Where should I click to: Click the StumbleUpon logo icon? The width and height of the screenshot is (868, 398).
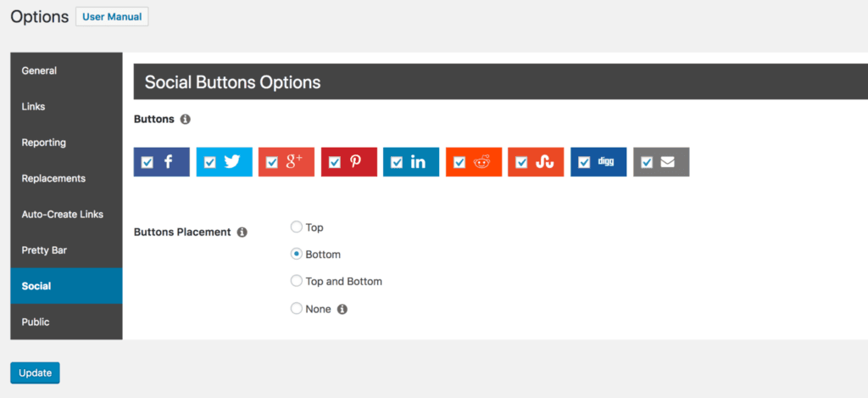point(544,161)
